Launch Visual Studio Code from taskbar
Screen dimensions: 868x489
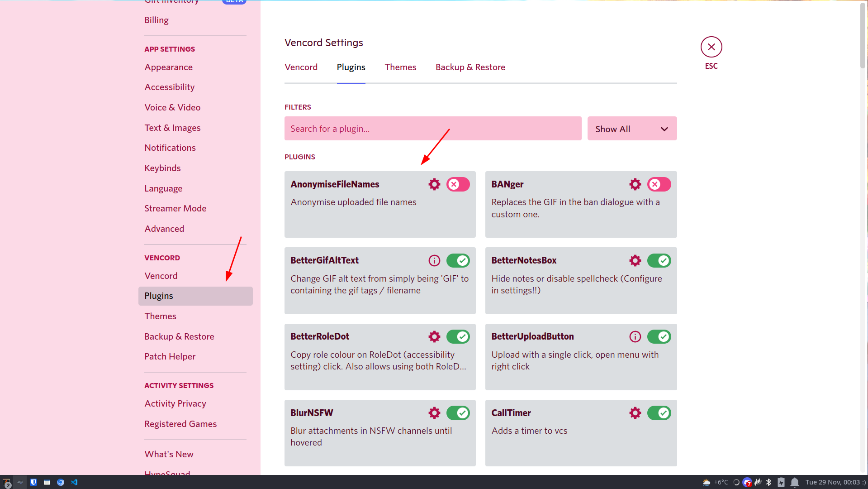[x=74, y=482]
